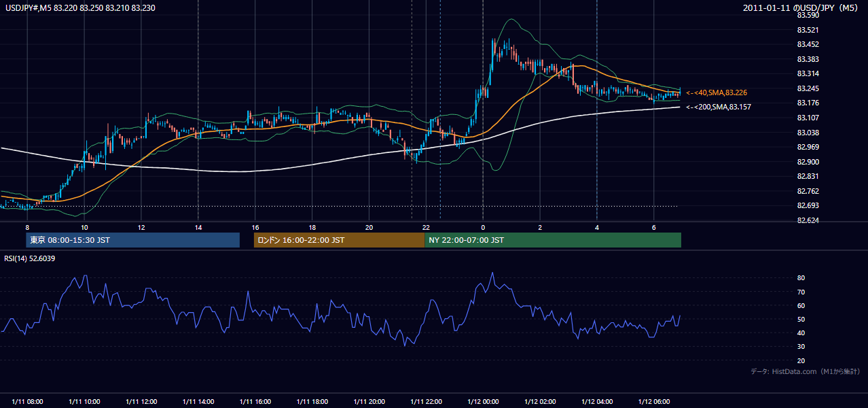This screenshot has height=408, width=868.
Task: Click RSI scale value 40
Action: click(x=801, y=333)
